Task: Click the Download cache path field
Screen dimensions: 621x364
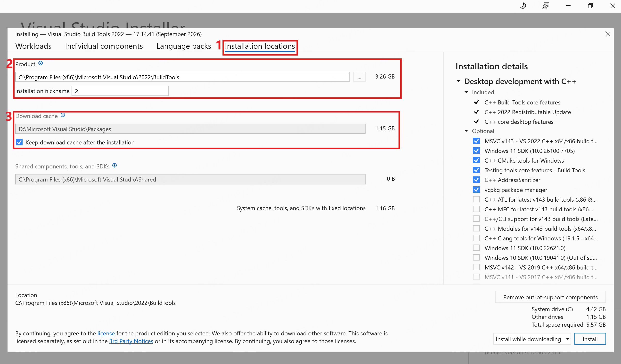Action: 190,129
